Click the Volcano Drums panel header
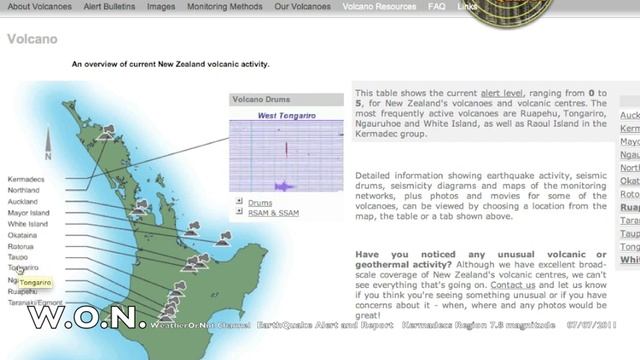Image resolution: width=640 pixels, height=360 pixels. coord(286,100)
